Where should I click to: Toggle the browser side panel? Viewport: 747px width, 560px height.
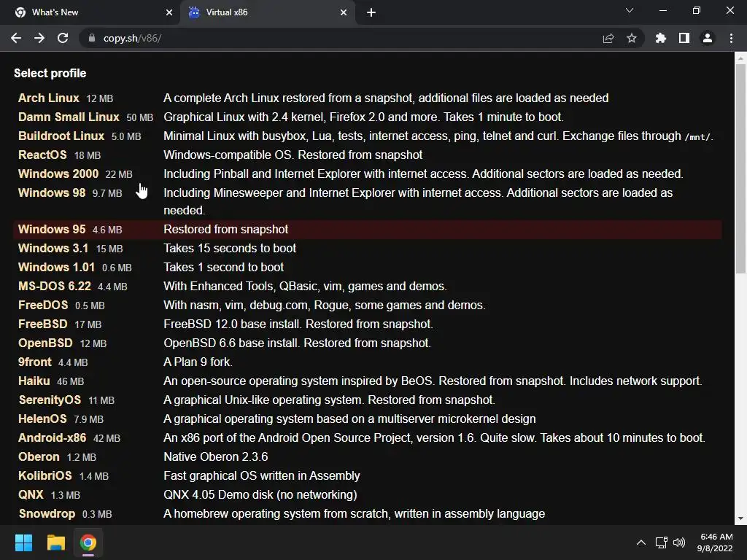pyautogui.click(x=684, y=38)
